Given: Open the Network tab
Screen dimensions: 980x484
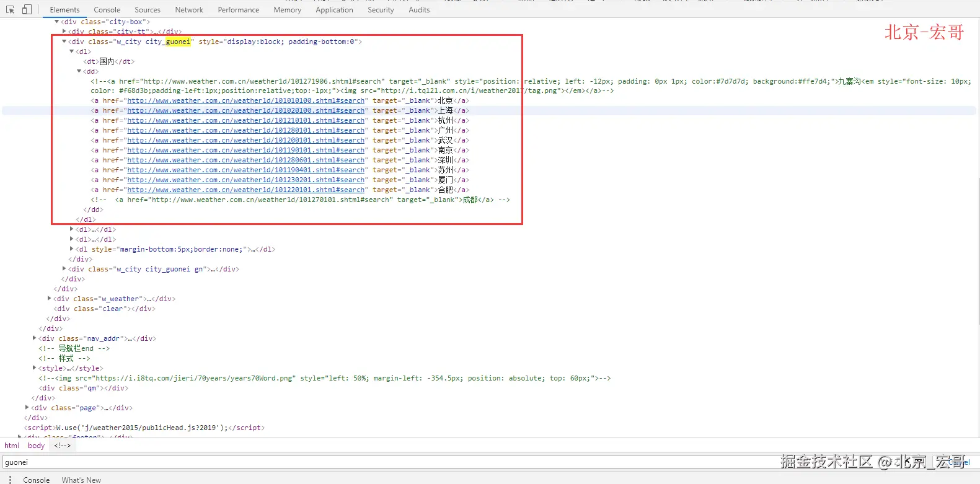Looking at the screenshot, I should [x=189, y=10].
